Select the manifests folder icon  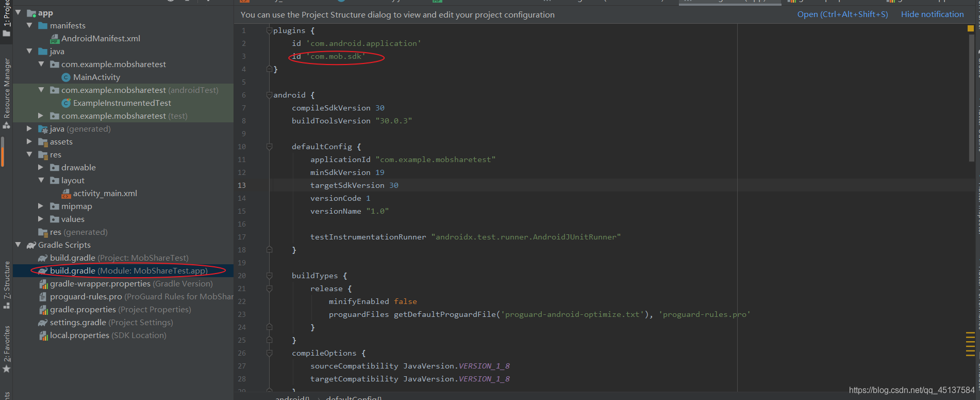coord(43,25)
